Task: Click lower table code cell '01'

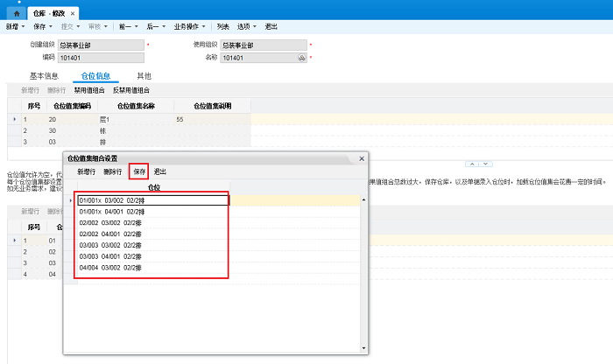Action: 53,241
